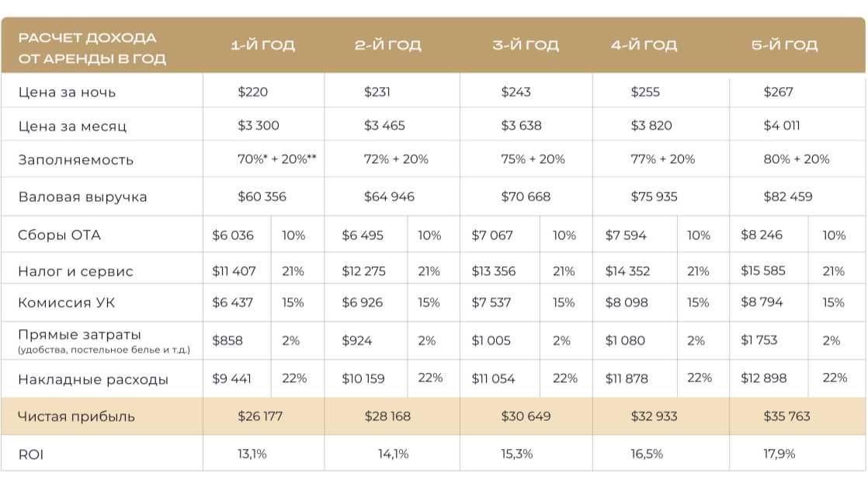Select the $30 649 net profit cell

click(526, 416)
